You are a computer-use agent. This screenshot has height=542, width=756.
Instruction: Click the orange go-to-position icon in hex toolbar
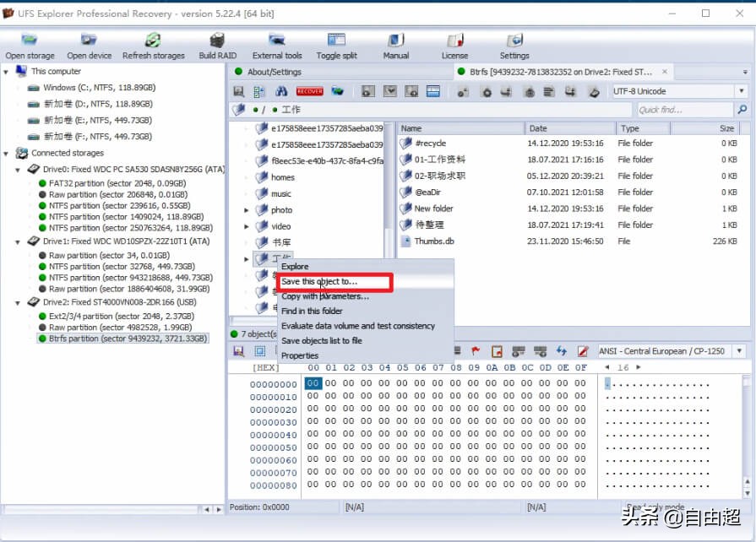[497, 351]
